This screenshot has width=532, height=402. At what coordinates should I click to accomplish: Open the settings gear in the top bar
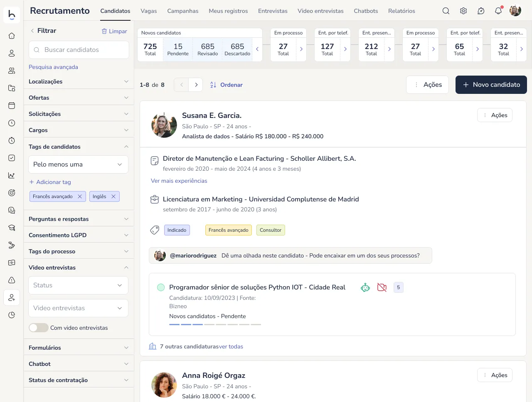tap(463, 11)
